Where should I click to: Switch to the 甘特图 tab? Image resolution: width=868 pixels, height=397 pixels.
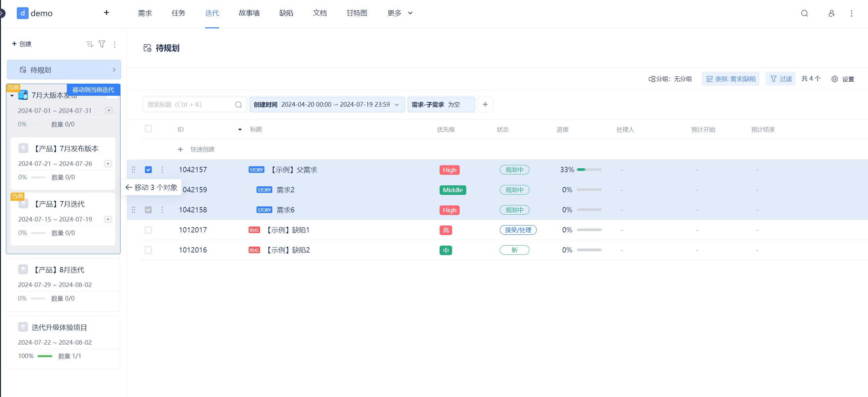(x=357, y=13)
